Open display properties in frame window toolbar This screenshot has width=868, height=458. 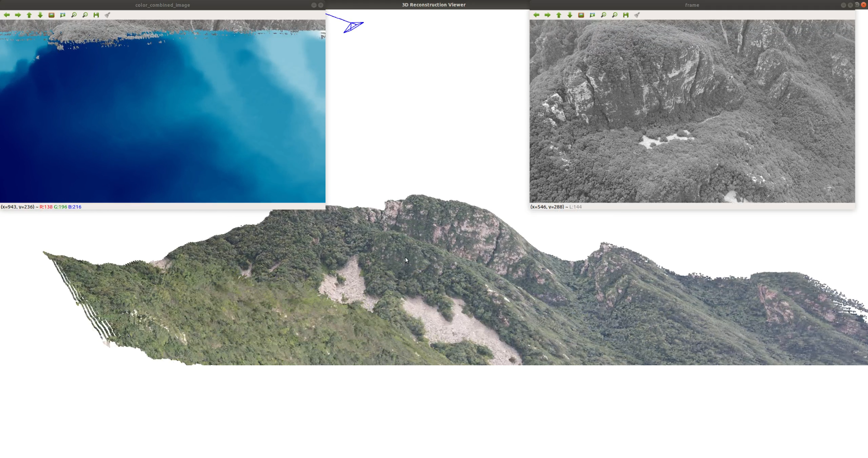[x=637, y=15]
